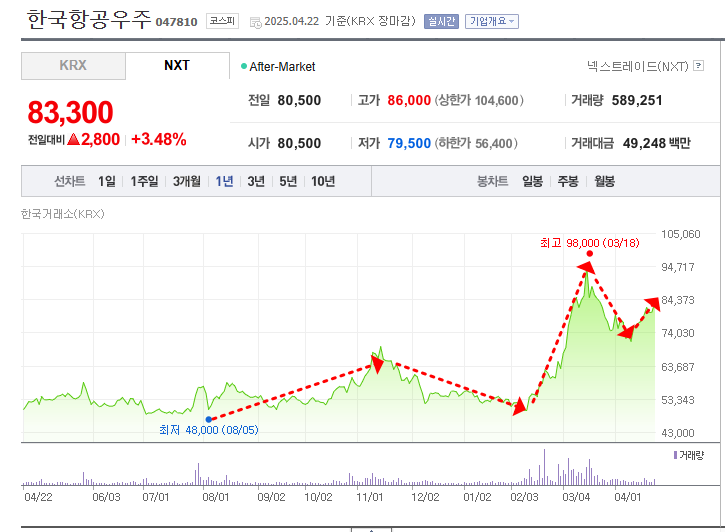Image resolution: width=725 pixels, height=532 pixels.
Task: Click the 11/01 date on chart axis
Action: pyautogui.click(x=369, y=497)
